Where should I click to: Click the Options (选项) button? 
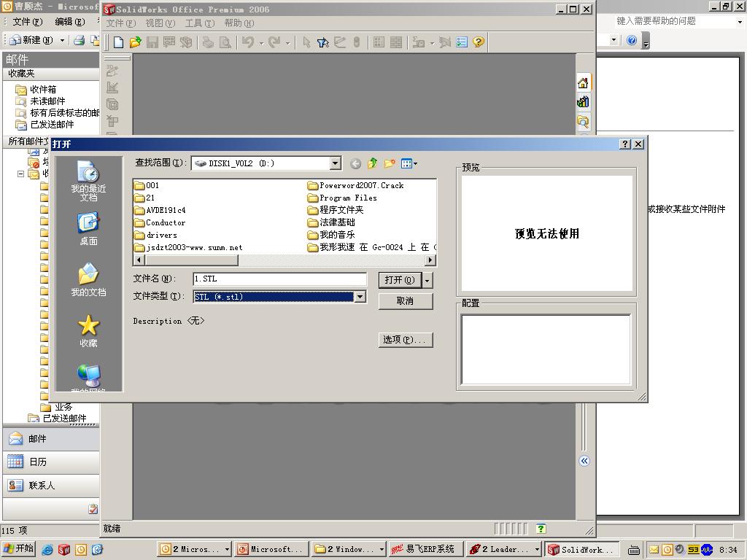tap(406, 340)
